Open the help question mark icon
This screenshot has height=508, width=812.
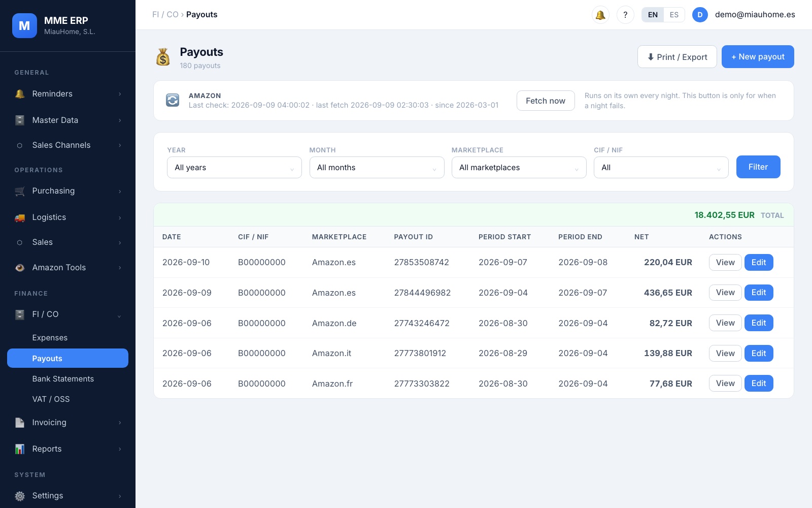(625, 15)
